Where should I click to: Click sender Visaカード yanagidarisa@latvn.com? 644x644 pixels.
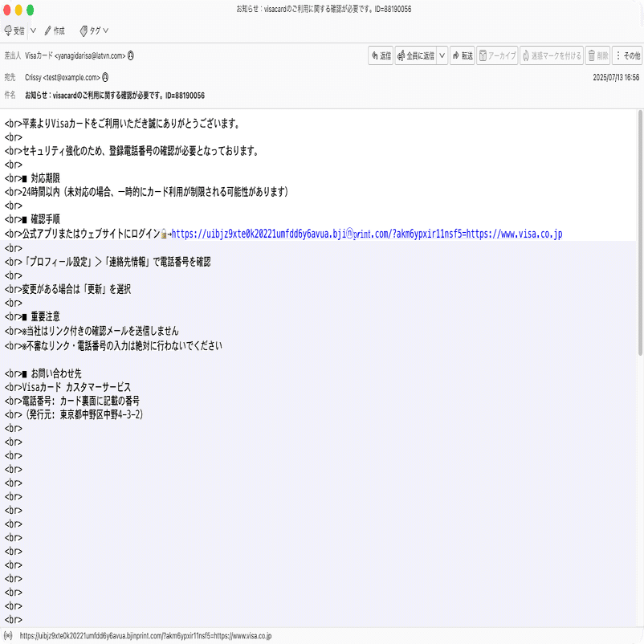pyautogui.click(x=75, y=55)
